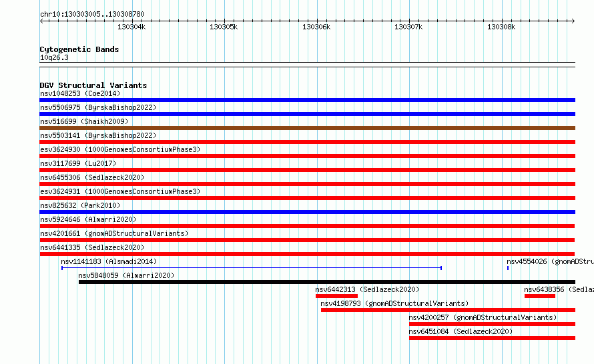Open nsv5848059 (Almarri2020) label
The image size is (594, 364).
tap(126, 275)
